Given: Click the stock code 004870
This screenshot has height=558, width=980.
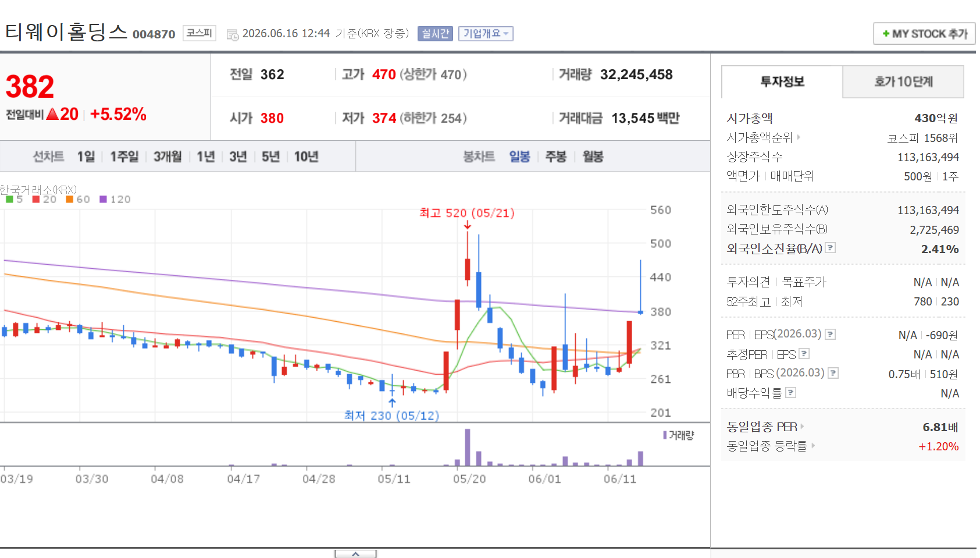Looking at the screenshot, I should 154,34.
